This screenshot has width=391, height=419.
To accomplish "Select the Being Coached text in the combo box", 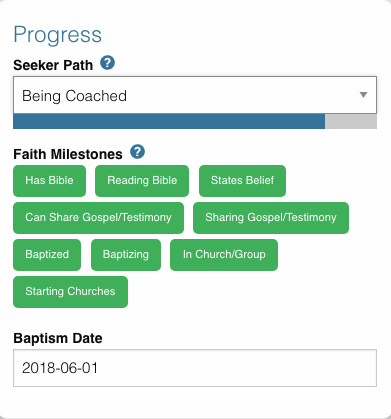I will click(x=74, y=96).
